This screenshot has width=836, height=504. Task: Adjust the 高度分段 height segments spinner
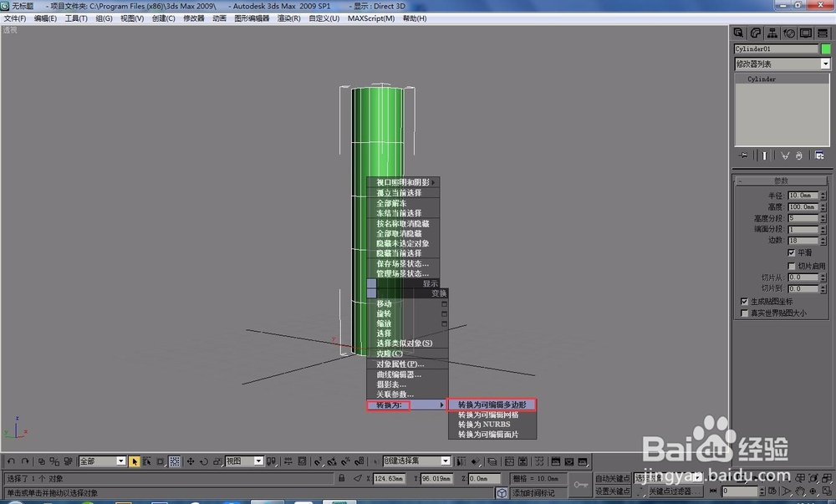[x=823, y=218]
